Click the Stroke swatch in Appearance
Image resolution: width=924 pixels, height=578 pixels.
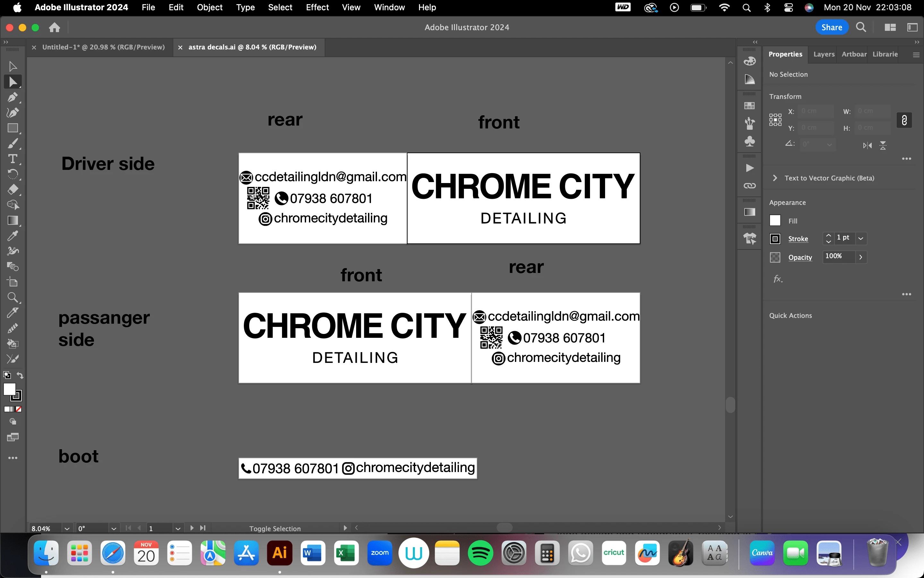(775, 239)
